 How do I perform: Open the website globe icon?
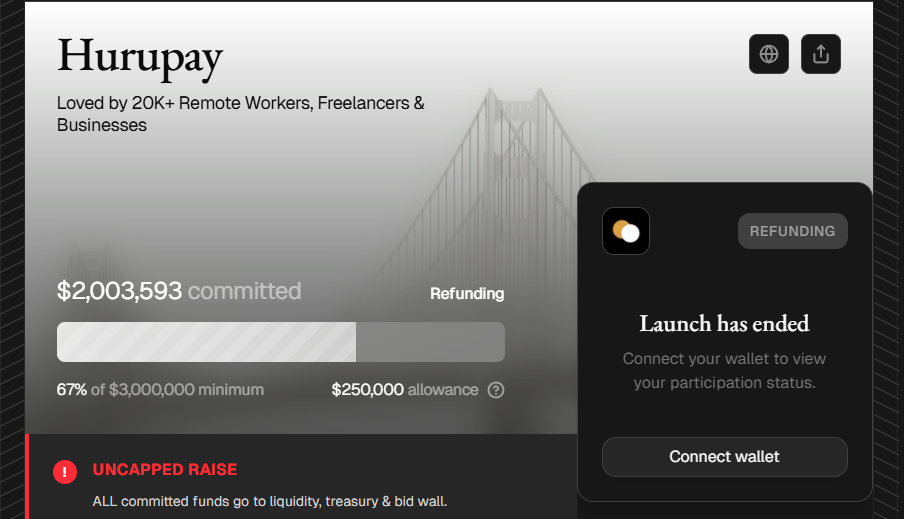click(769, 54)
